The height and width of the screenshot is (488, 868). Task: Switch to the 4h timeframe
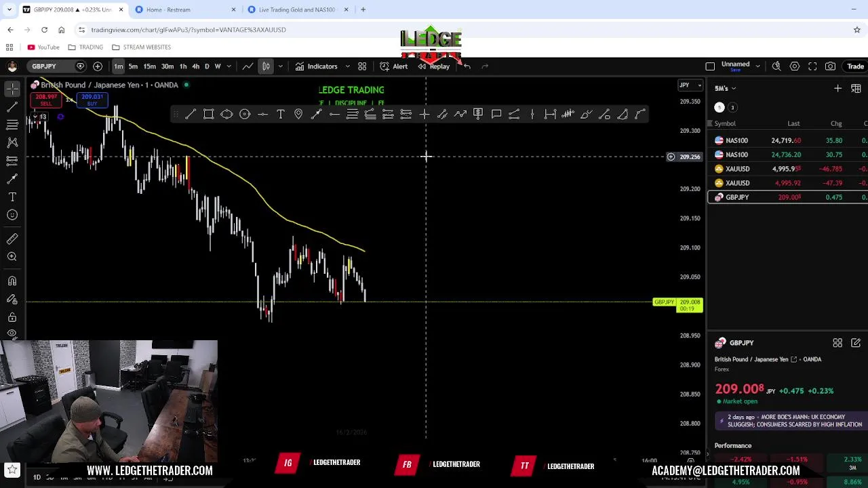coord(196,66)
